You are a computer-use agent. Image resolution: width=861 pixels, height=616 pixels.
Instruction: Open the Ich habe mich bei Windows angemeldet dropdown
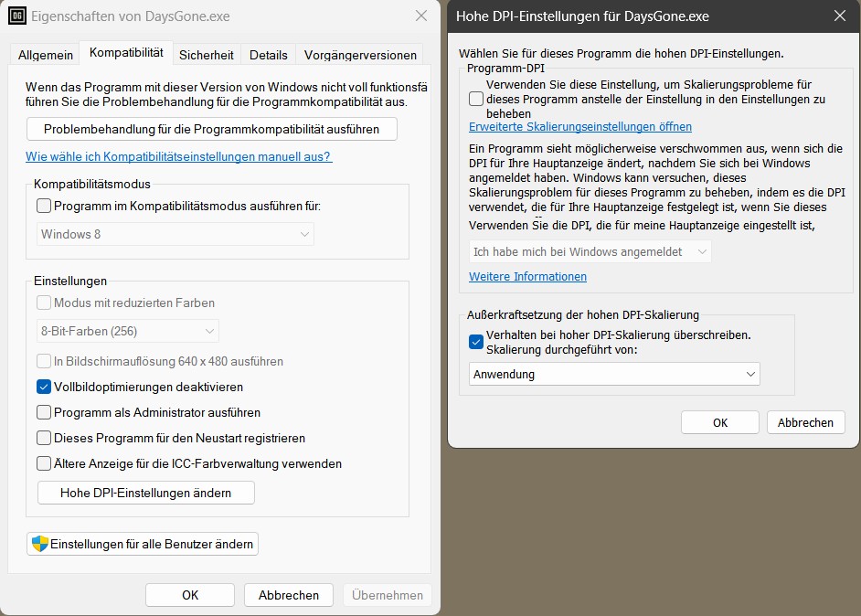point(590,251)
